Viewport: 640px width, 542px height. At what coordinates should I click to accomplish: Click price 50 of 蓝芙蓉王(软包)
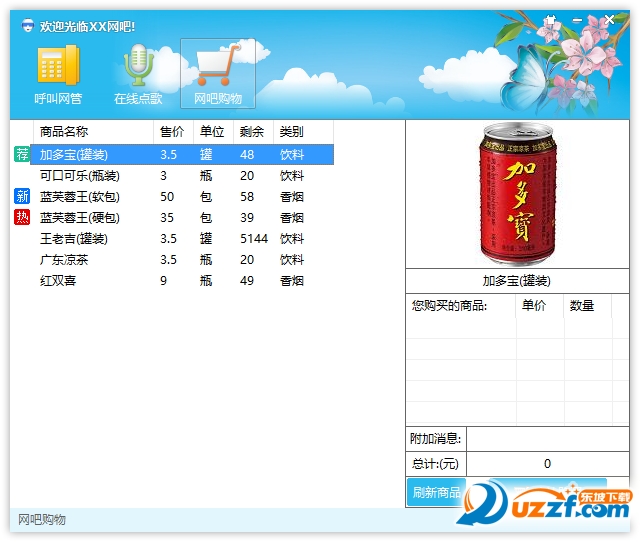point(167,197)
